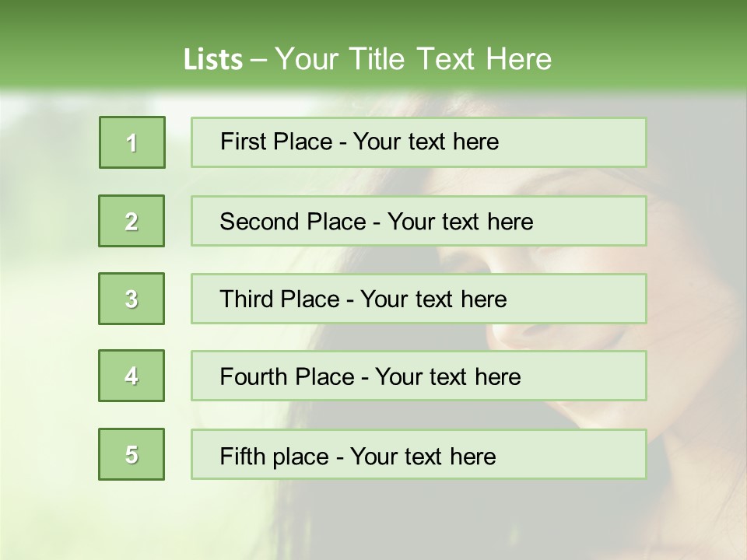Select the First Place text bar
This screenshot has width=747, height=560.
click(x=419, y=142)
